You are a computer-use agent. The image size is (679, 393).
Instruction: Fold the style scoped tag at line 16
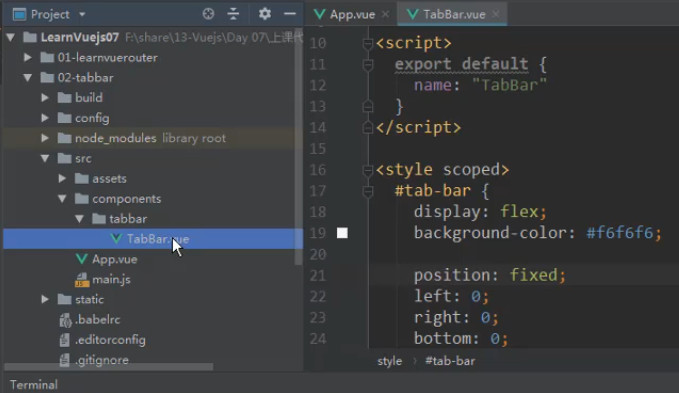(x=368, y=170)
